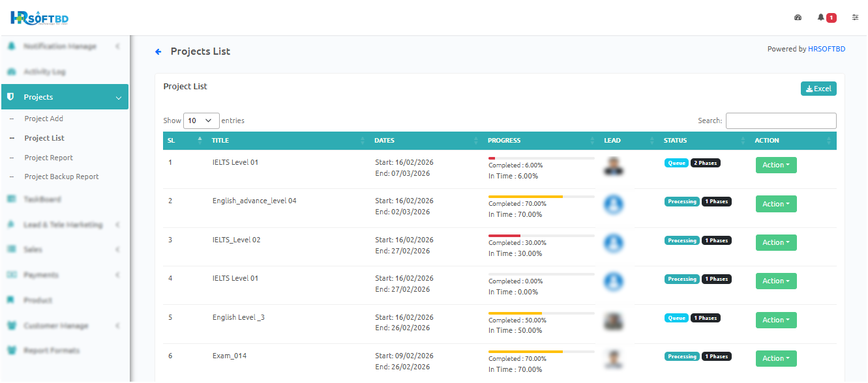The width and height of the screenshot is (868, 383).
Task: Open the notifications bell icon
Action: pyautogui.click(x=821, y=18)
